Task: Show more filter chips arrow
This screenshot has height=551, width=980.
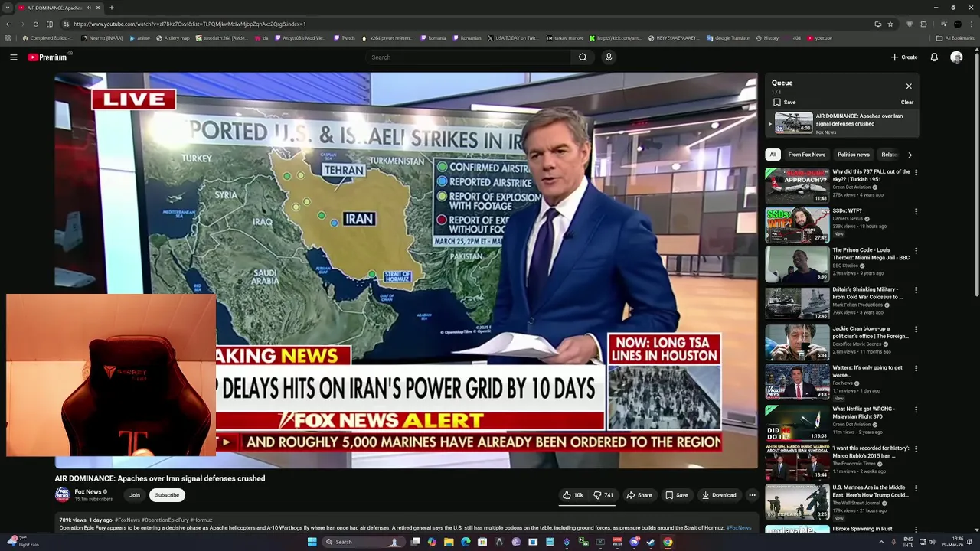Action: click(x=910, y=155)
